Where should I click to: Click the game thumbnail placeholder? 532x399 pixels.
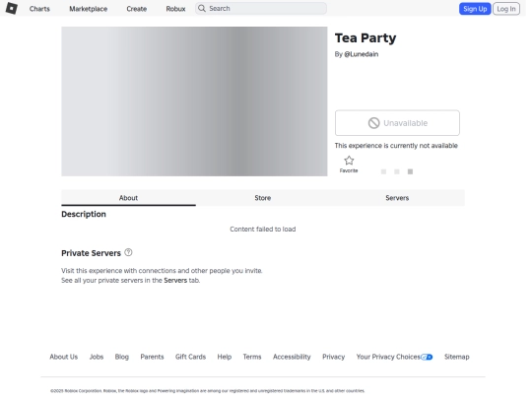click(194, 101)
